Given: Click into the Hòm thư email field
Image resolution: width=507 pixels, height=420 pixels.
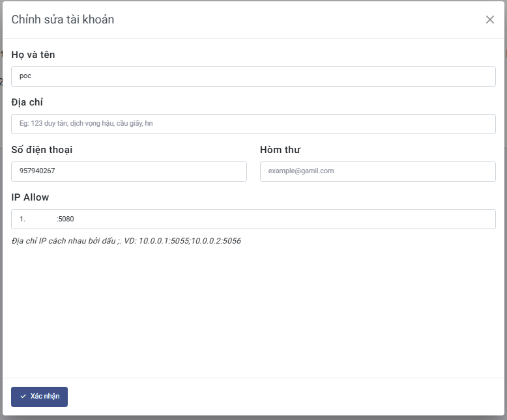Looking at the screenshot, I should tap(377, 171).
